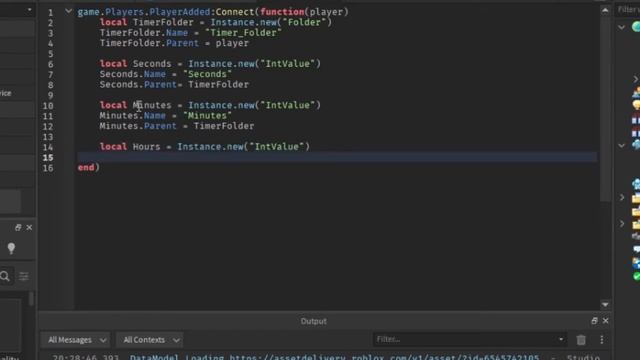Click the "IntValue" string on line 6
The image size is (640, 360).
tap(288, 64)
